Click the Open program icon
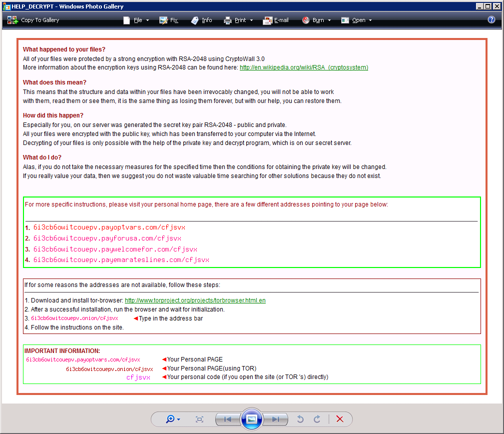The height and width of the screenshot is (434, 504). pyautogui.click(x=345, y=20)
